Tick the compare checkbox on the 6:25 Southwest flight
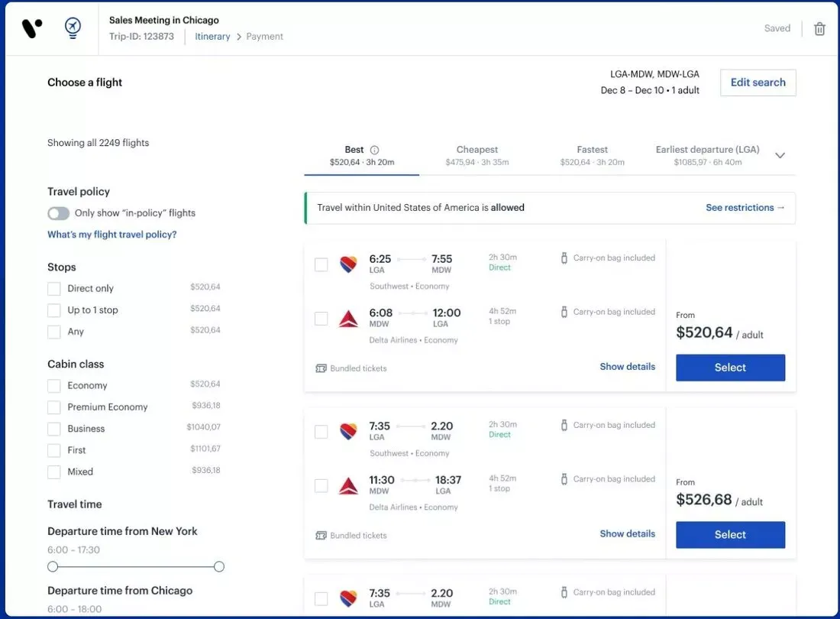 321,264
